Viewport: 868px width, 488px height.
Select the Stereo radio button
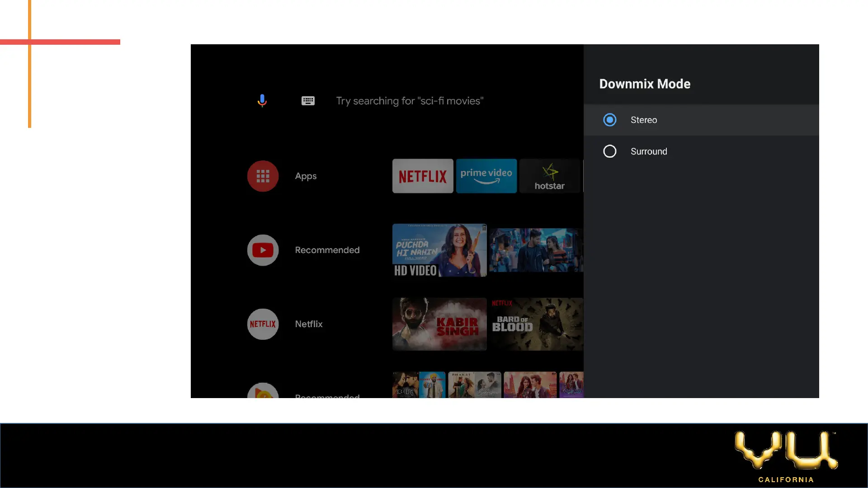(609, 120)
